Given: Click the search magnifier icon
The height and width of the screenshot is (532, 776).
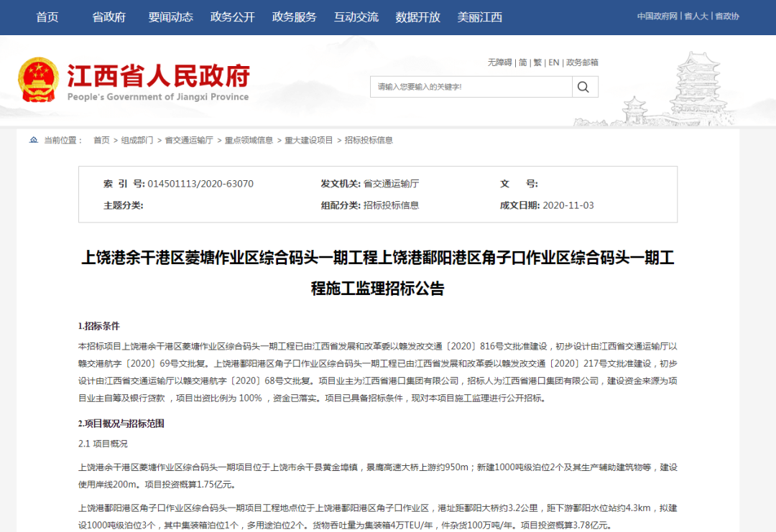Looking at the screenshot, I should 584,87.
